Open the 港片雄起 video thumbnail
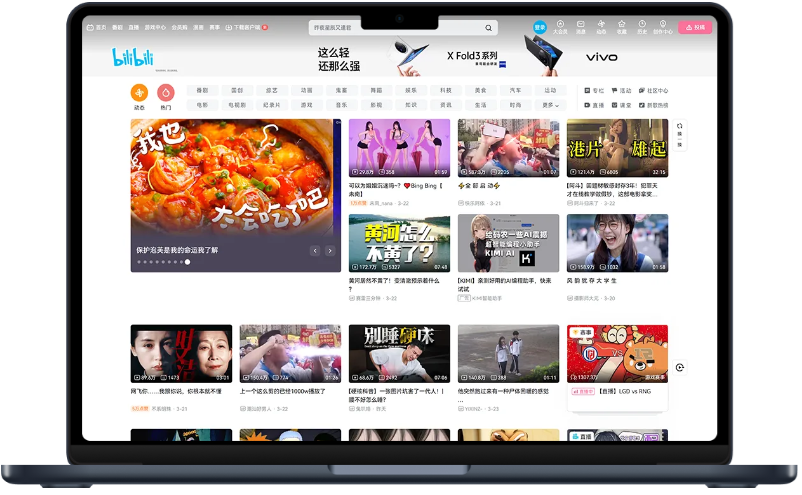Viewport: 802px width, 495px height. click(617, 148)
